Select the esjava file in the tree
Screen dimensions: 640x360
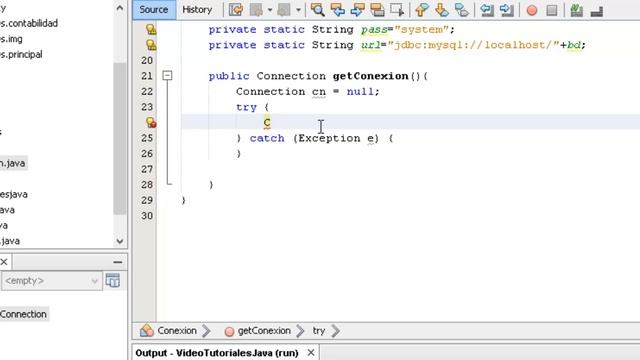(x=13, y=194)
